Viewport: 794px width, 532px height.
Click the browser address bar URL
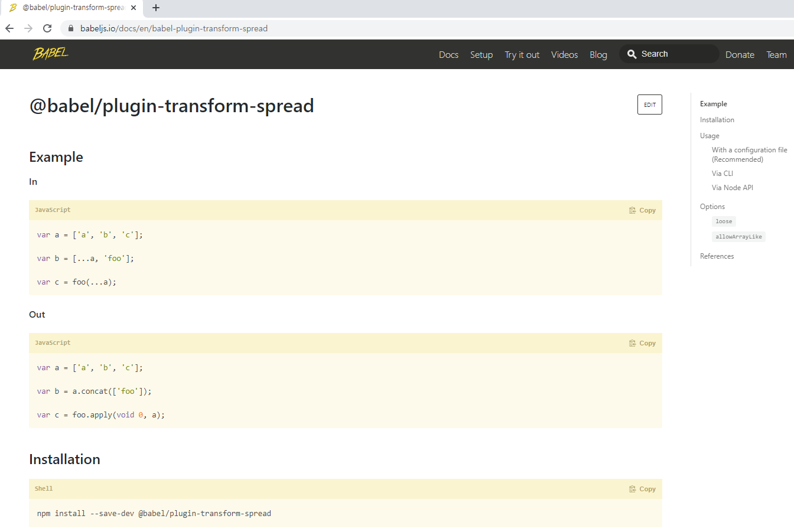tap(174, 28)
